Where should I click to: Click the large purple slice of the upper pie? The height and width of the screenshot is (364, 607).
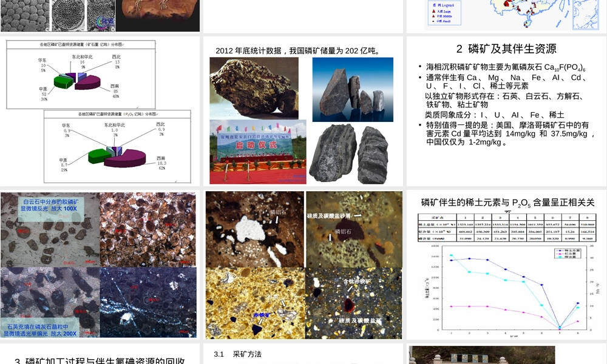point(88,83)
